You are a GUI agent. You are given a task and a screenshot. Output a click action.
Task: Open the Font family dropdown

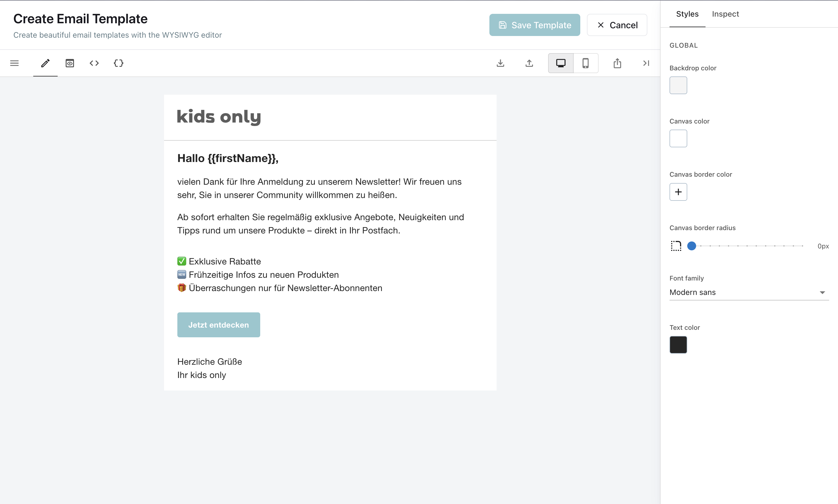748,292
